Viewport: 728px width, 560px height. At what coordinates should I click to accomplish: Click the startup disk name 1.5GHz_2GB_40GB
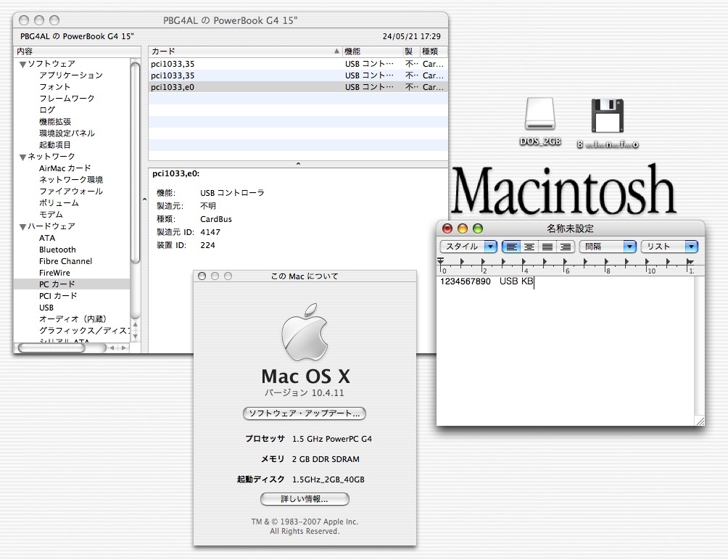(328, 479)
